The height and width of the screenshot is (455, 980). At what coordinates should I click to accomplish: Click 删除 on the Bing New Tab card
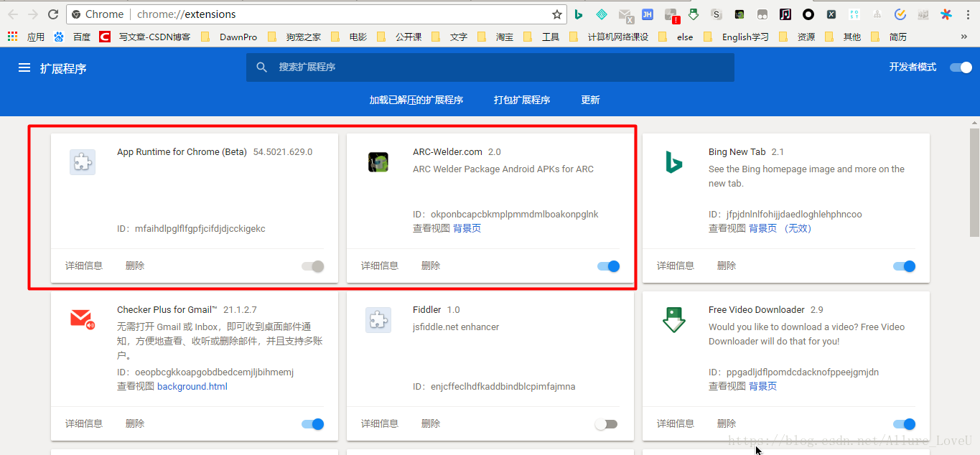(x=727, y=266)
